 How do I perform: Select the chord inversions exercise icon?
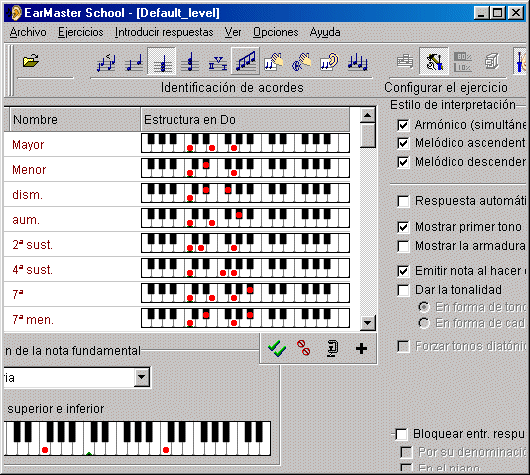(190, 62)
